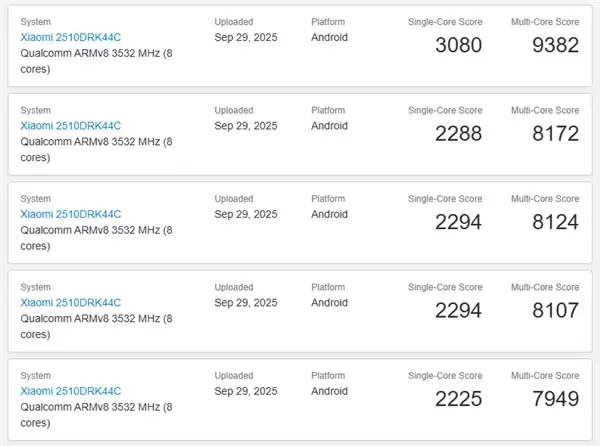Click the upload date in the 9382 result row
This screenshot has width=600, height=446.
[x=246, y=38]
